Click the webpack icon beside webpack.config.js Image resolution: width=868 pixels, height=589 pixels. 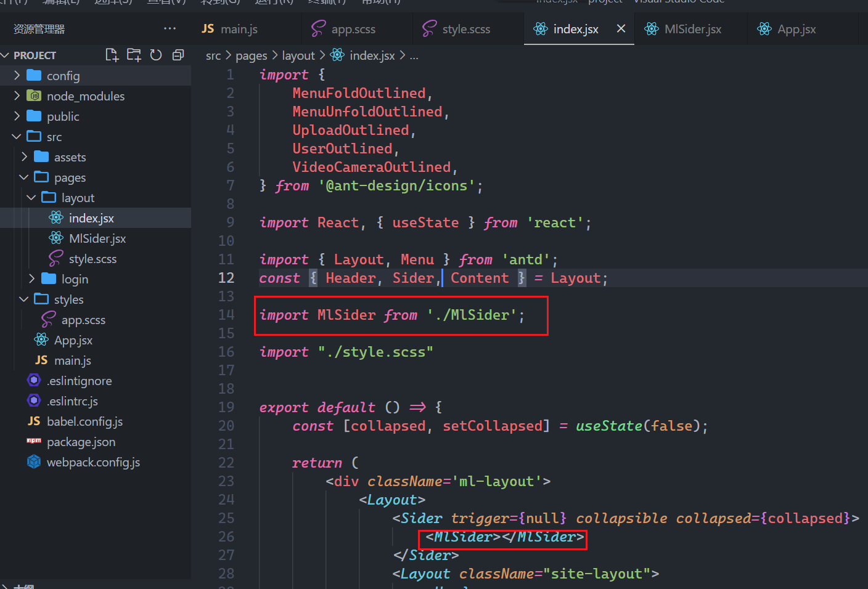click(x=34, y=461)
